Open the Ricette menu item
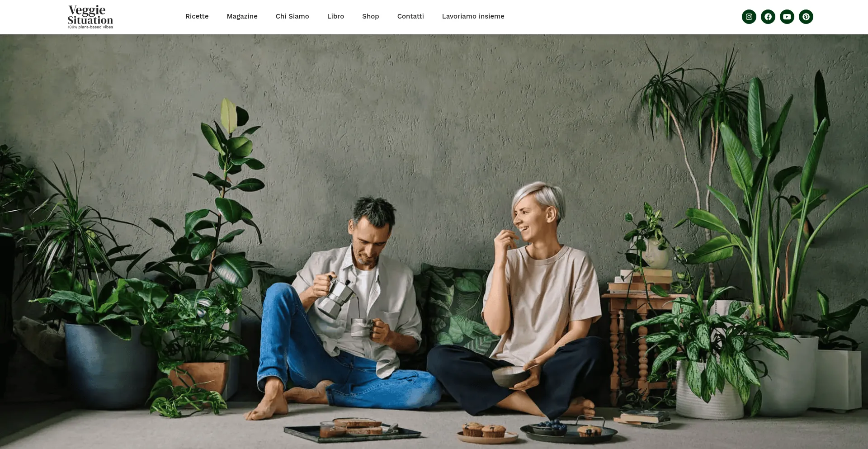 (x=197, y=16)
